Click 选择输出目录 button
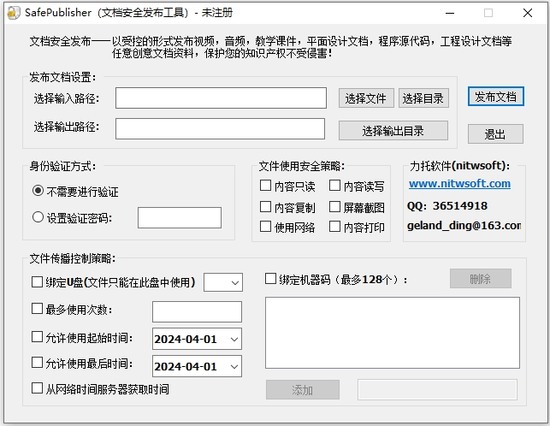The height and width of the screenshot is (426, 550). (x=393, y=131)
